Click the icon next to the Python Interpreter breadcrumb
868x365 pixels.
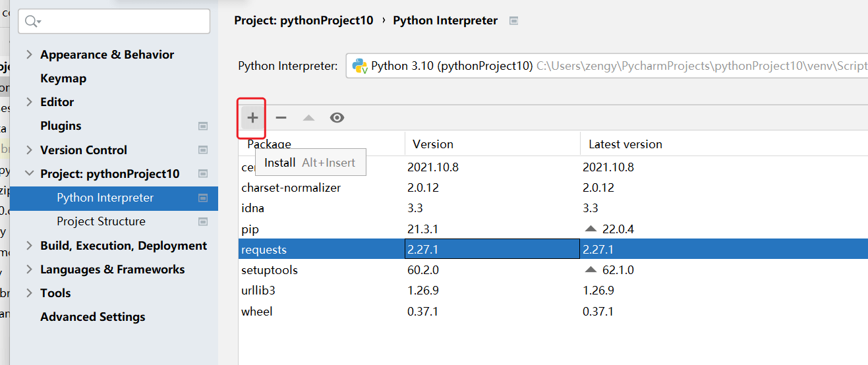(514, 20)
